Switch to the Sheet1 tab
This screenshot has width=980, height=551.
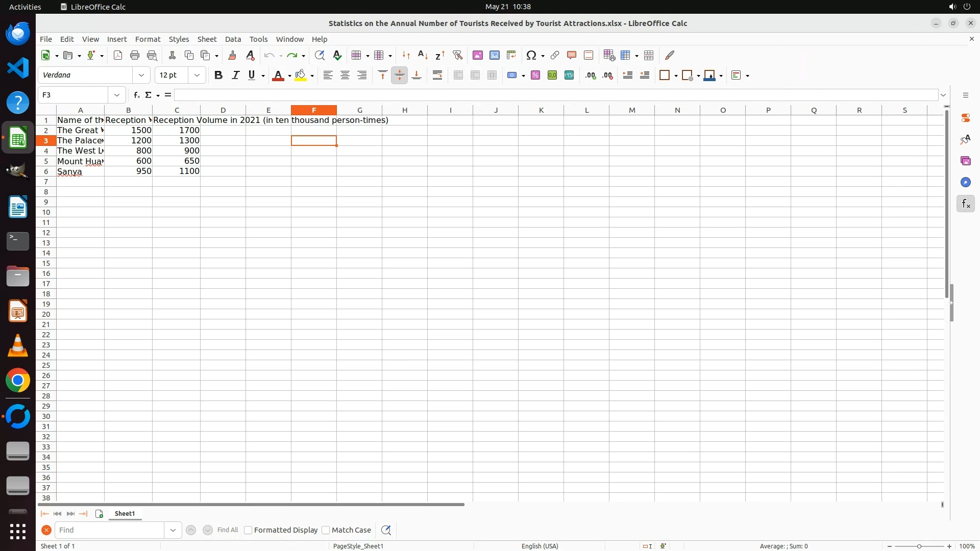click(125, 514)
